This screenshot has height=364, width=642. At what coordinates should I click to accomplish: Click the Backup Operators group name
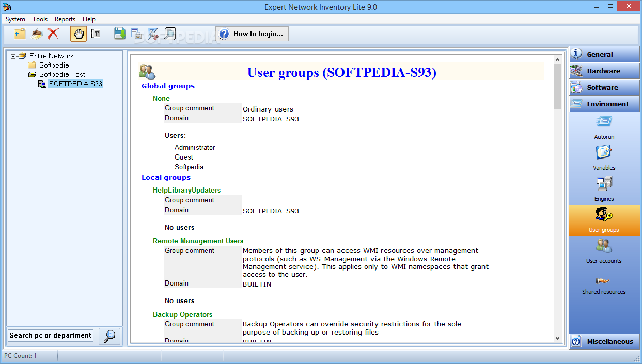tap(182, 314)
